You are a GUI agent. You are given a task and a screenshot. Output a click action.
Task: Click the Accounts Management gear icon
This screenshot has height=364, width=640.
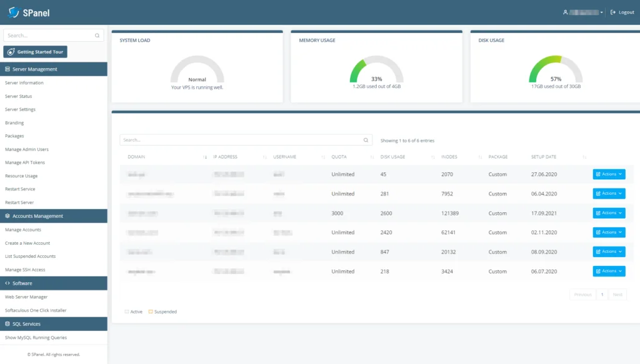(6, 216)
